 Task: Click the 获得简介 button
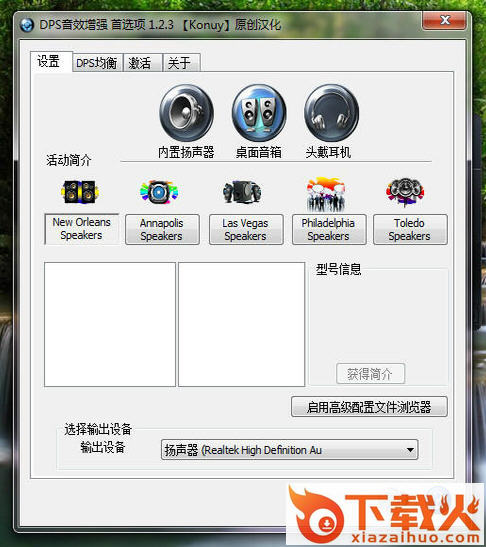click(371, 374)
